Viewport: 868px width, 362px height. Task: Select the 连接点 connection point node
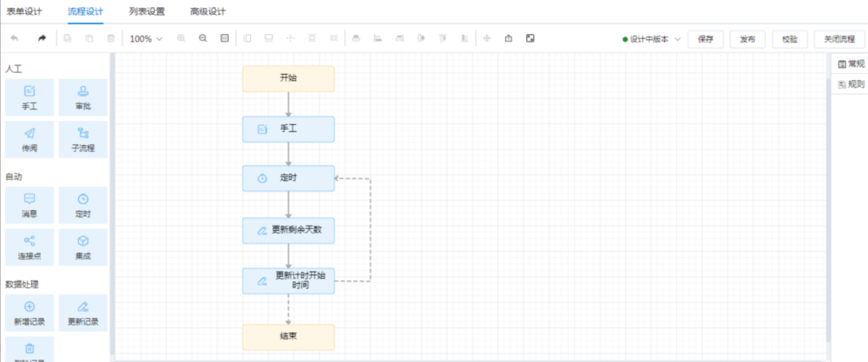click(x=30, y=247)
